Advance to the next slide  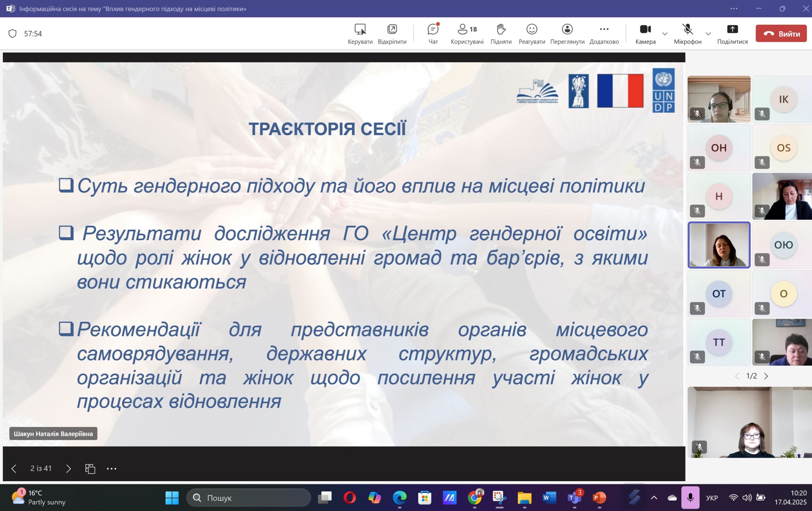pos(69,468)
